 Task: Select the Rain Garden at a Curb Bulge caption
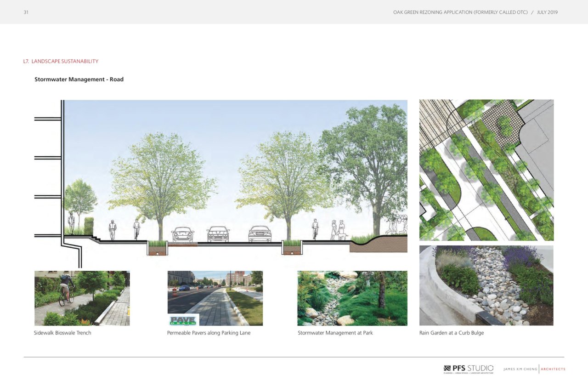[452, 333]
